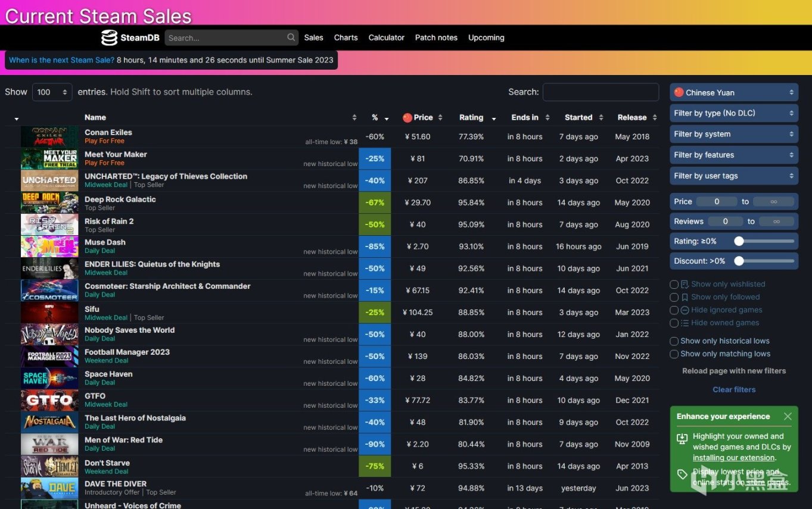The height and width of the screenshot is (509, 812).
Task: Enable Show only historical lows
Action: [x=674, y=341]
